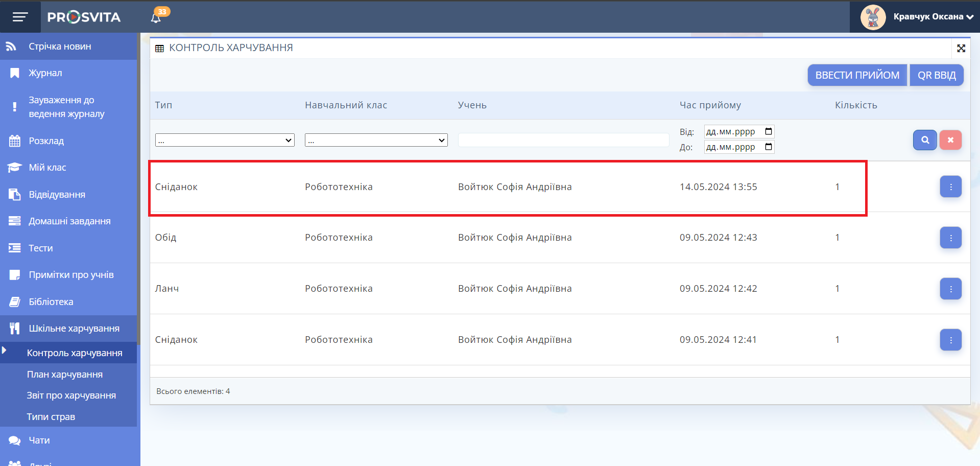Open actions menu for the 14.05.2024 breakfast row

[x=950, y=187]
